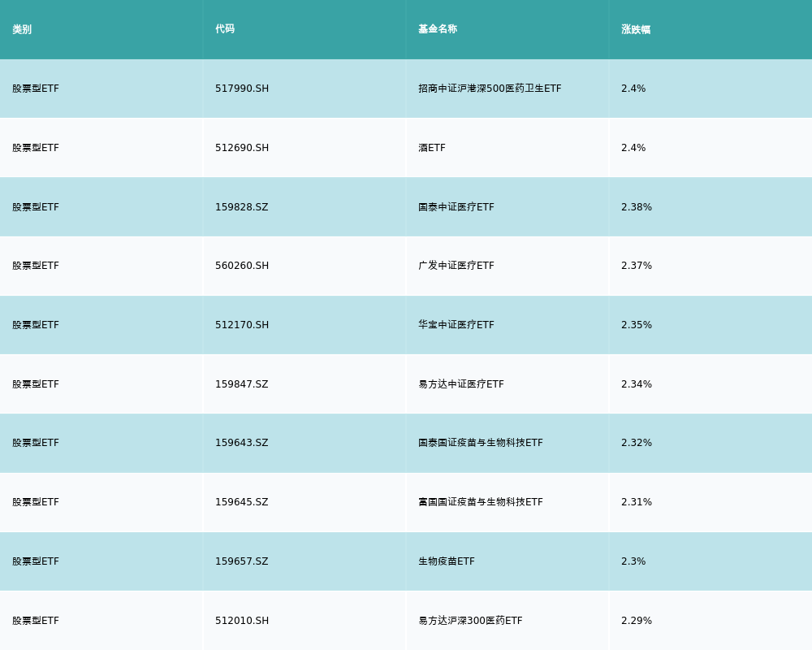Click fund name 招商中证沪港深500医药卫生ETF
This screenshot has height=650, width=812.
click(490, 89)
